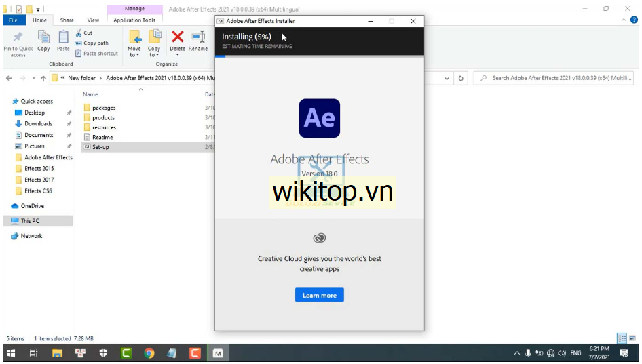Click Learn more in the installer
This screenshot has width=642, height=364.
pos(320,295)
